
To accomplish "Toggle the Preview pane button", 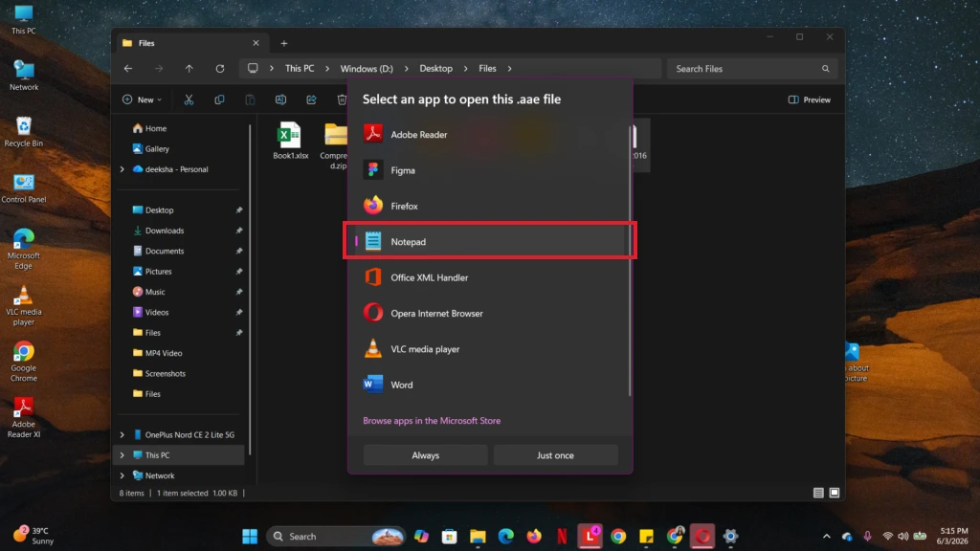I will pos(810,99).
